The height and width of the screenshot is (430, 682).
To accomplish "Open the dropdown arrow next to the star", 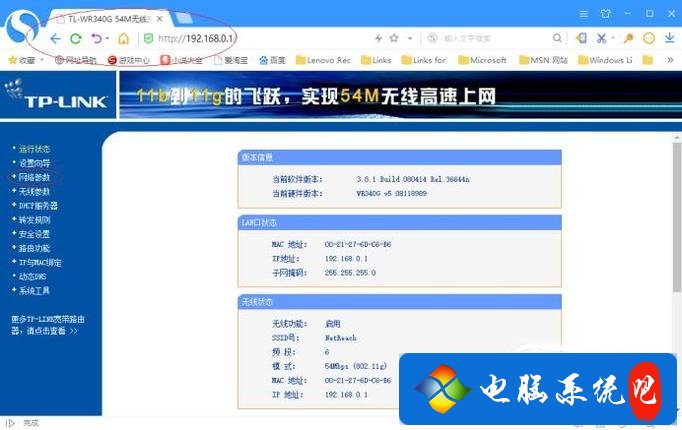I will pos(410,38).
